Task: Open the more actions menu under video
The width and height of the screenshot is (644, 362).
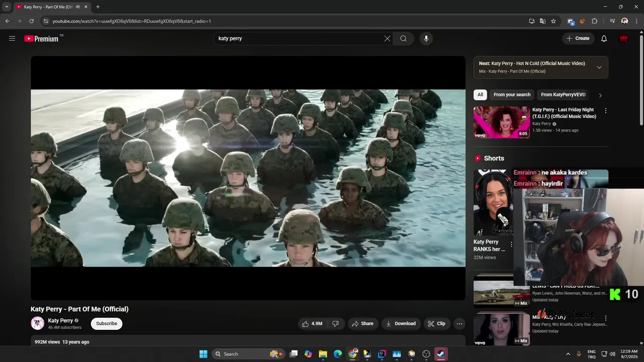Action: click(459, 324)
